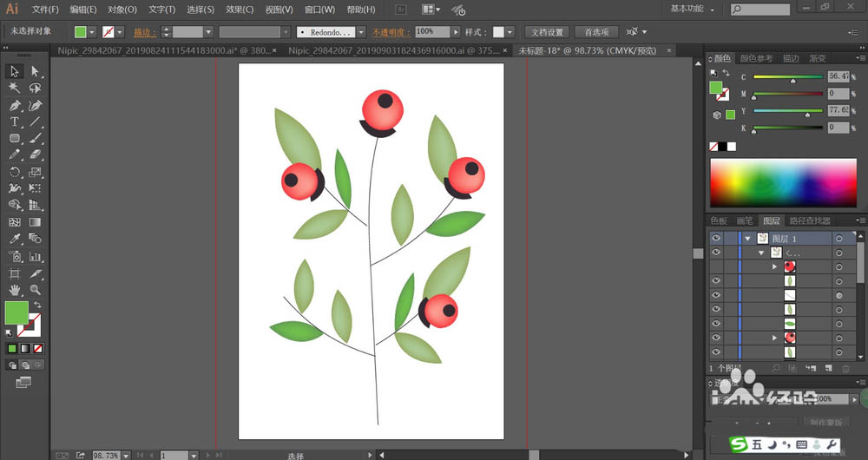Open the stroke color dropdown in control bar
Screen dimensions: 868x460
click(x=120, y=32)
